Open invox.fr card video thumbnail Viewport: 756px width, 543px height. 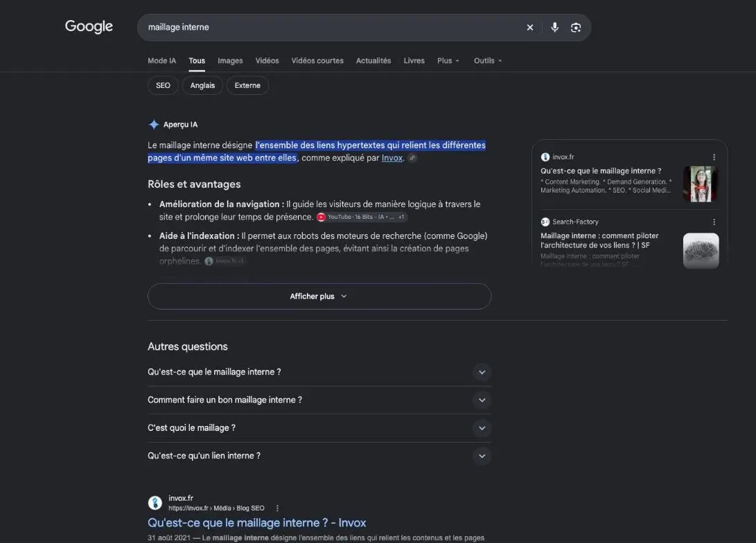[x=701, y=184]
